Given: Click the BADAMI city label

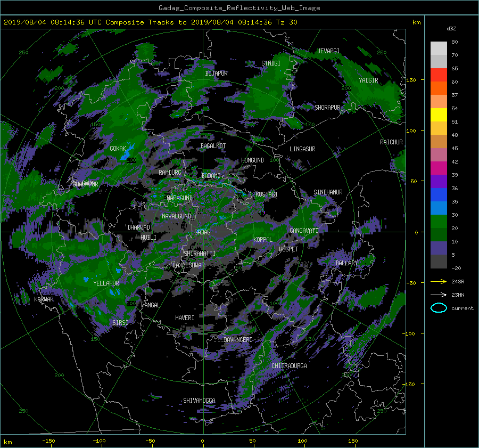Looking at the screenshot, I should tap(211, 176).
